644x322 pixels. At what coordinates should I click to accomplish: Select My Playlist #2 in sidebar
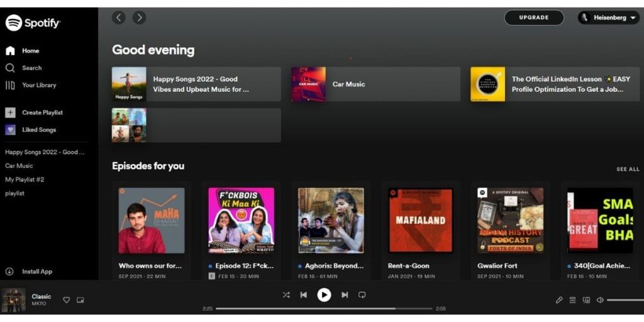25,179
